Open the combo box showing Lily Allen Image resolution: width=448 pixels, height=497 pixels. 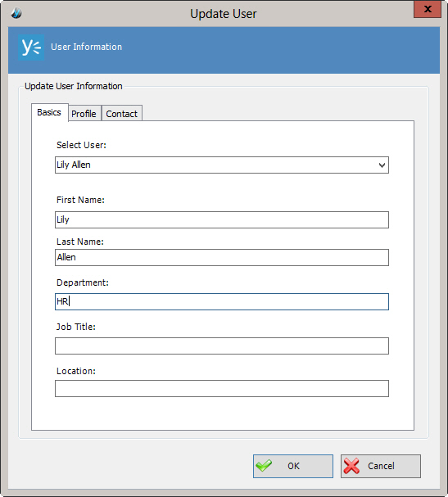point(222,165)
